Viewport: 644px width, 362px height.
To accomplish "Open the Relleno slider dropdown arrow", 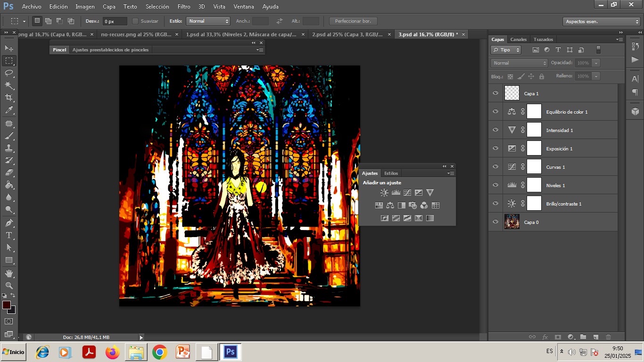I will click(596, 76).
